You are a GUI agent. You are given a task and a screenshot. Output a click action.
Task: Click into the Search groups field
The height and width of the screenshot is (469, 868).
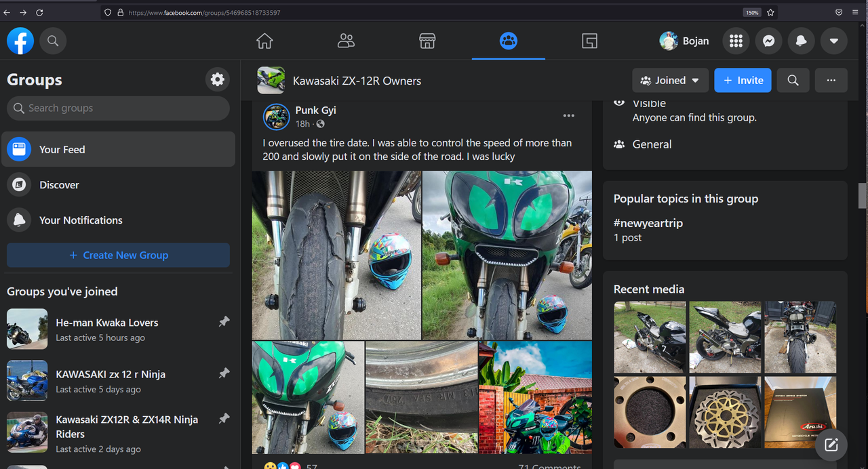pos(118,108)
